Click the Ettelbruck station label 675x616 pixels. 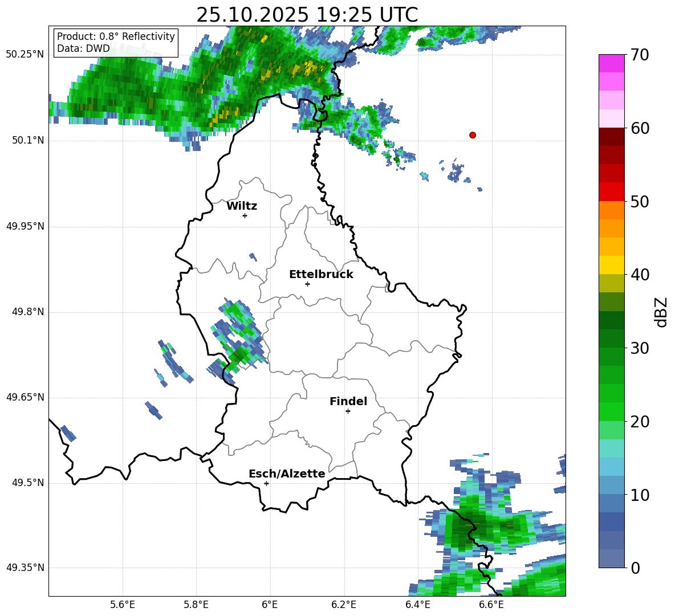pyautogui.click(x=321, y=275)
